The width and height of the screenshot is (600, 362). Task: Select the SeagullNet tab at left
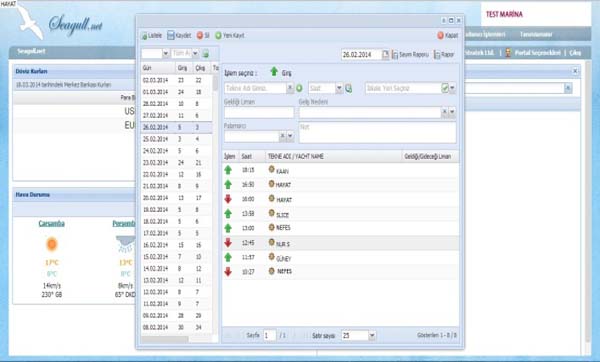point(31,51)
